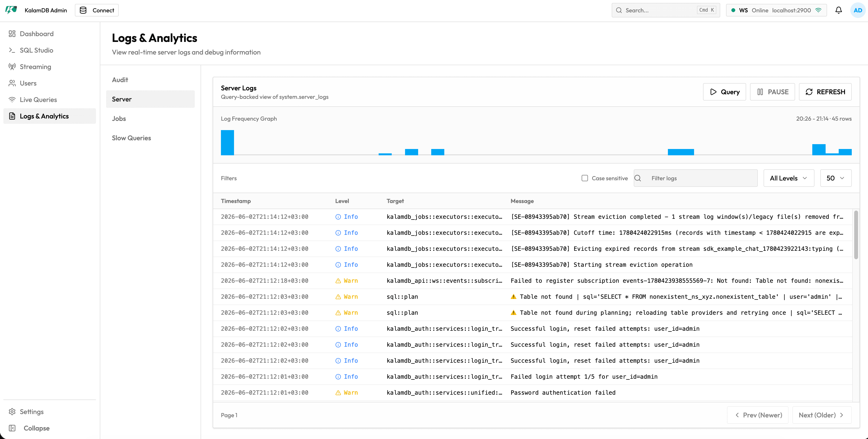
Task: Switch to the Audit tab
Action: [x=150, y=80]
